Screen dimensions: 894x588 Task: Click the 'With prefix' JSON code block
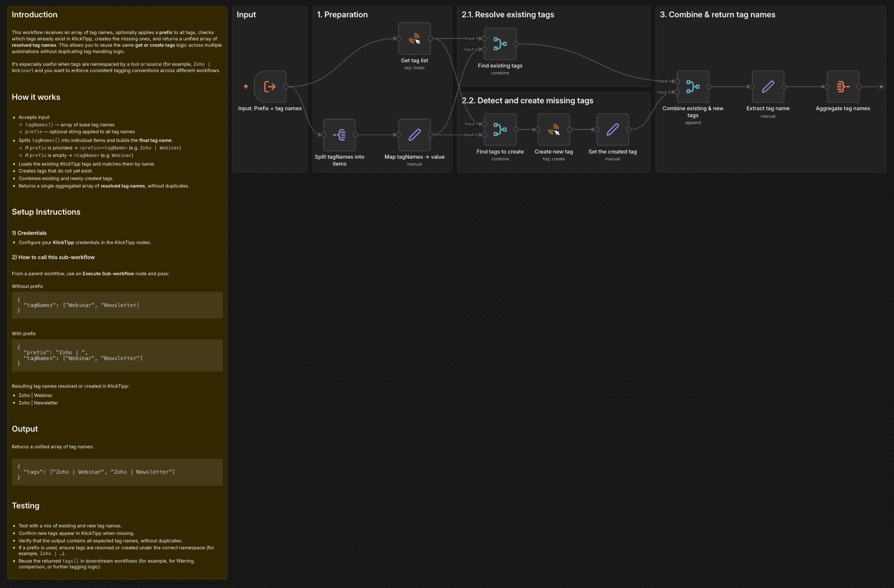117,355
